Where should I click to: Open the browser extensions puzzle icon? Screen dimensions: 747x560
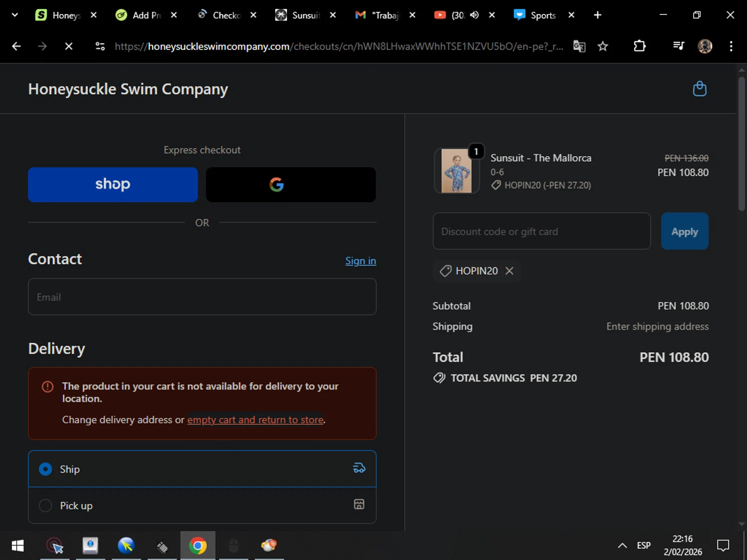point(639,46)
